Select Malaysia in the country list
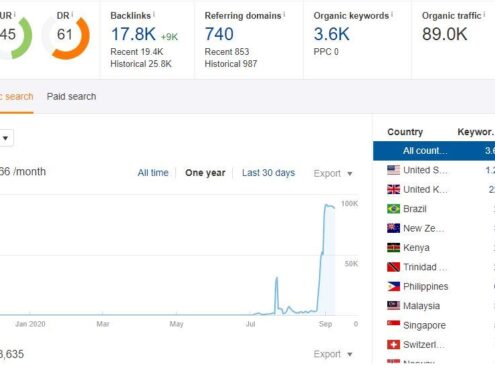495x370 pixels. tap(434, 306)
